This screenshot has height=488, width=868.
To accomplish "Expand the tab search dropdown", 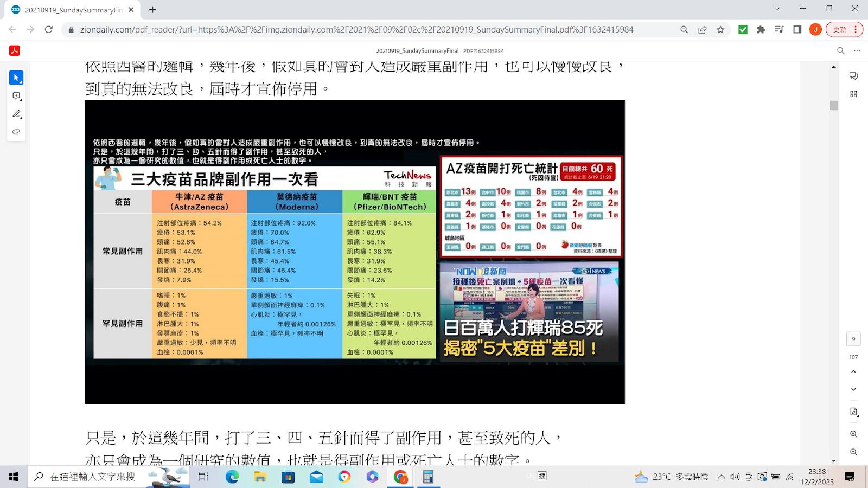I will click(x=777, y=9).
